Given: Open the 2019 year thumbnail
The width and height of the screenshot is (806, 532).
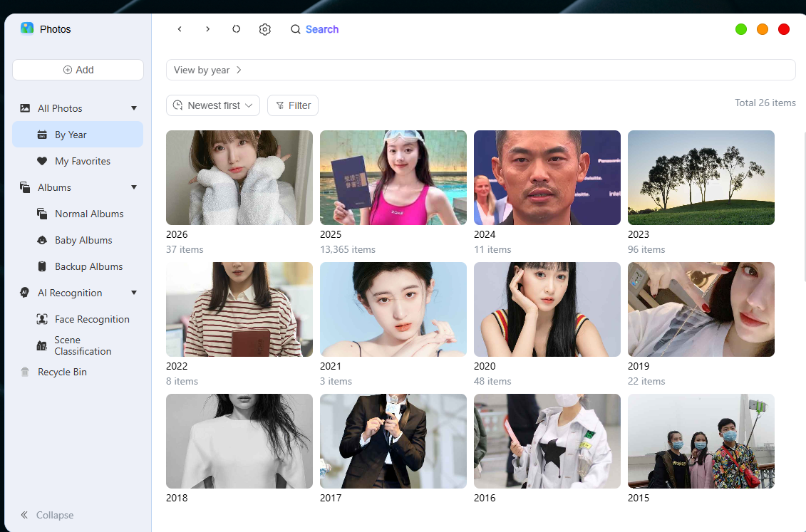Looking at the screenshot, I should pos(701,310).
